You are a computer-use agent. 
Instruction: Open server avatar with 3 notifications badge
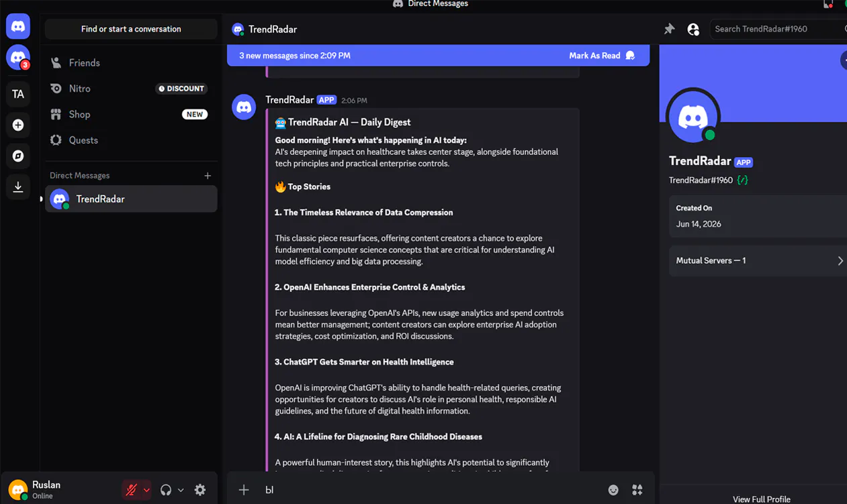(x=18, y=58)
